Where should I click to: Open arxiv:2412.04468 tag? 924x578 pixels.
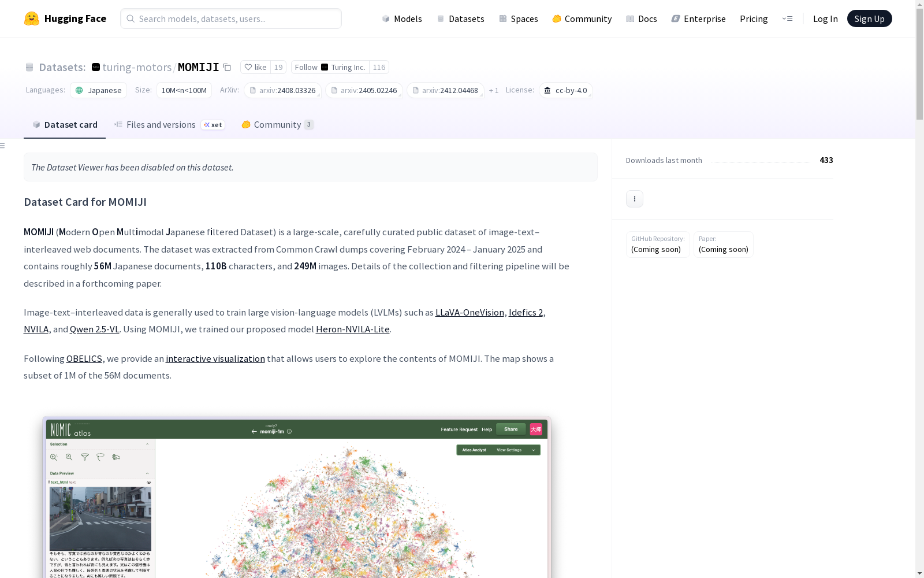[x=445, y=90]
